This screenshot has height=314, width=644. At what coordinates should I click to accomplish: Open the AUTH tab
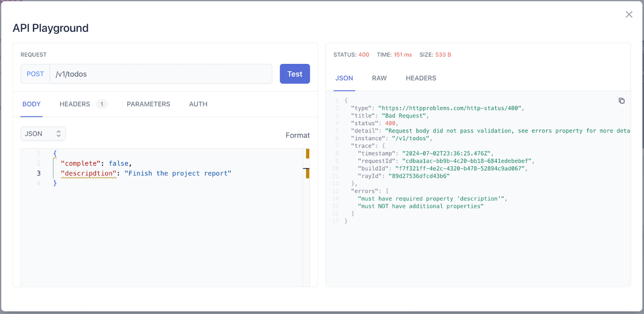pyautogui.click(x=197, y=104)
